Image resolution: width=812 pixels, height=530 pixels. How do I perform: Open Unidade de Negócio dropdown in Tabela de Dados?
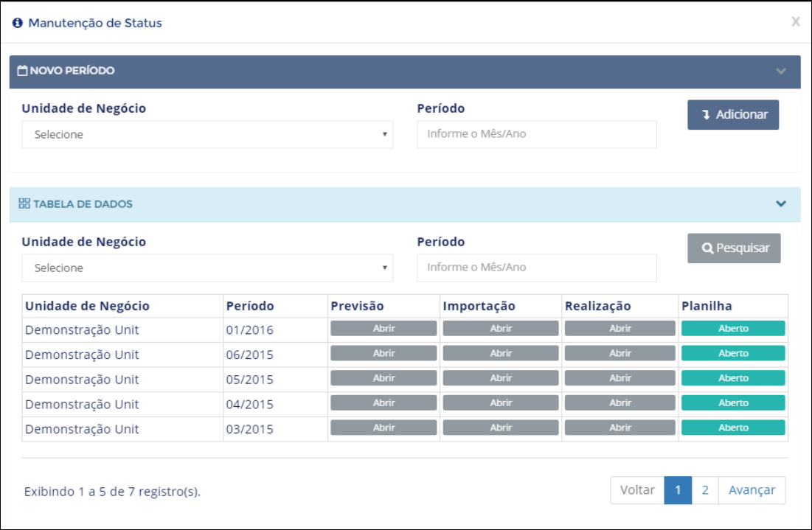coord(207,268)
